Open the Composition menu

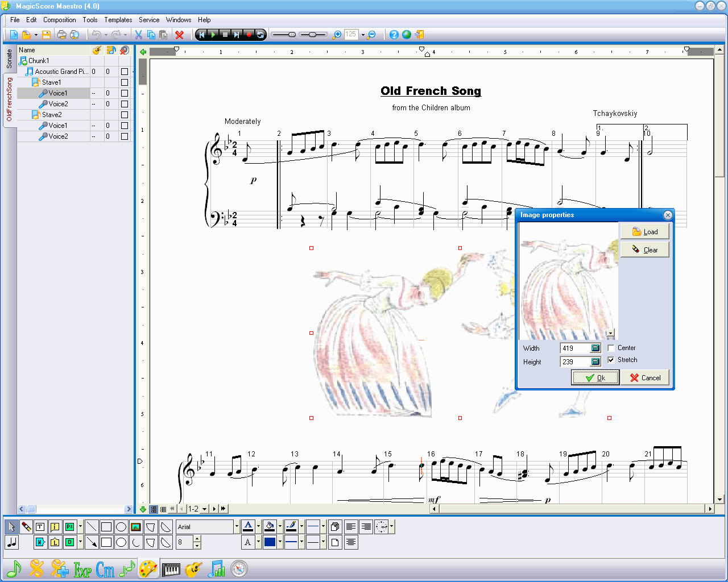[59, 20]
